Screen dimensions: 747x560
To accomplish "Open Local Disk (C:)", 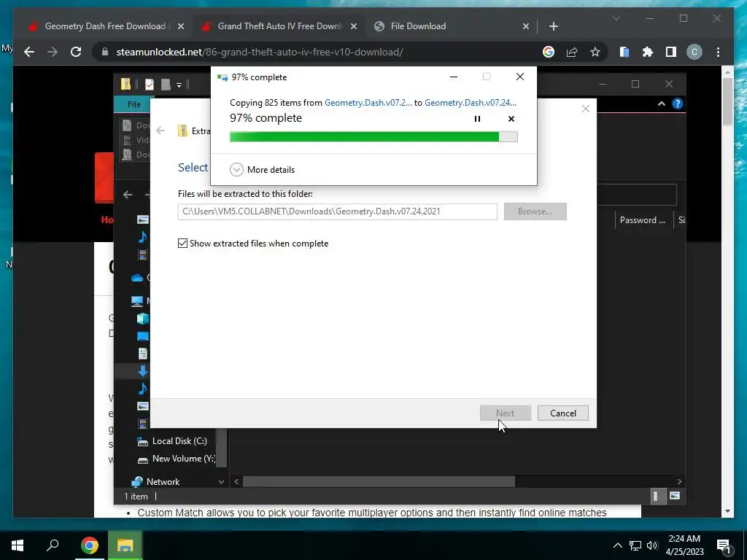I will [172, 441].
